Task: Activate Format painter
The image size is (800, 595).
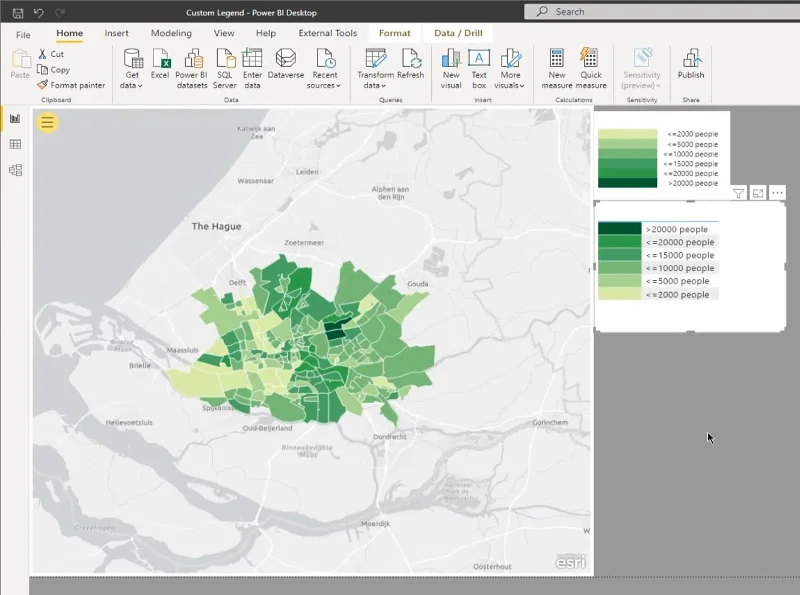Action: tap(71, 85)
